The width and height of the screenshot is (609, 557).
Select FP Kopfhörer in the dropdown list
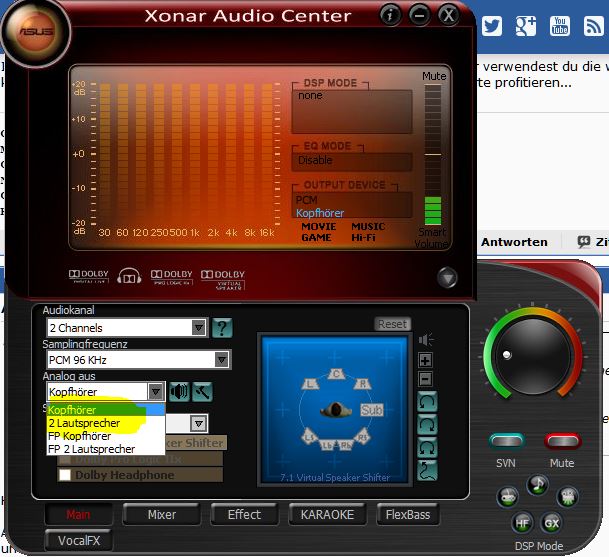click(106, 436)
